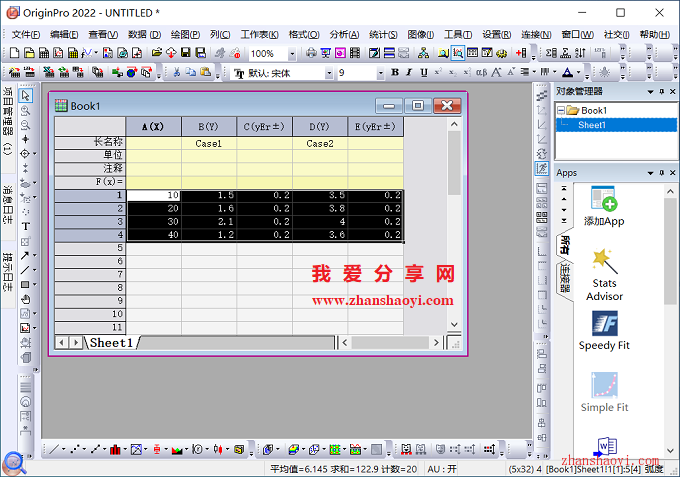
Task: Select the arrow drawing tool
Action: (25, 255)
